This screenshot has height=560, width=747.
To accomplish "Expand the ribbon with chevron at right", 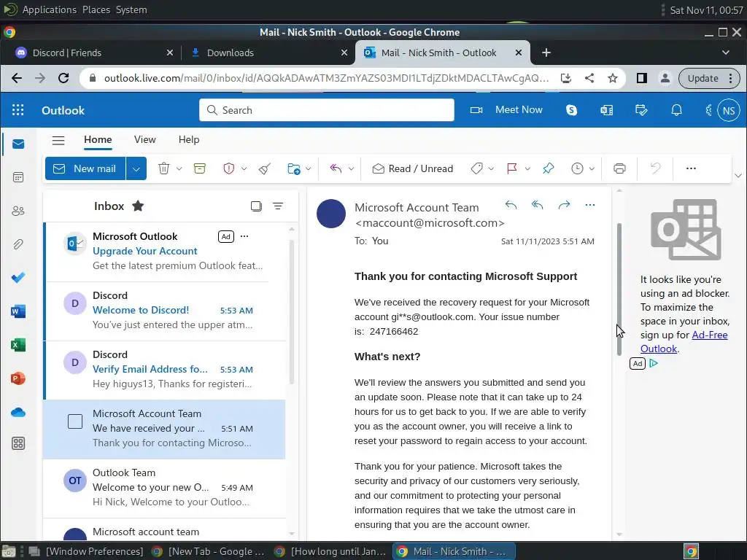I will [738, 176].
